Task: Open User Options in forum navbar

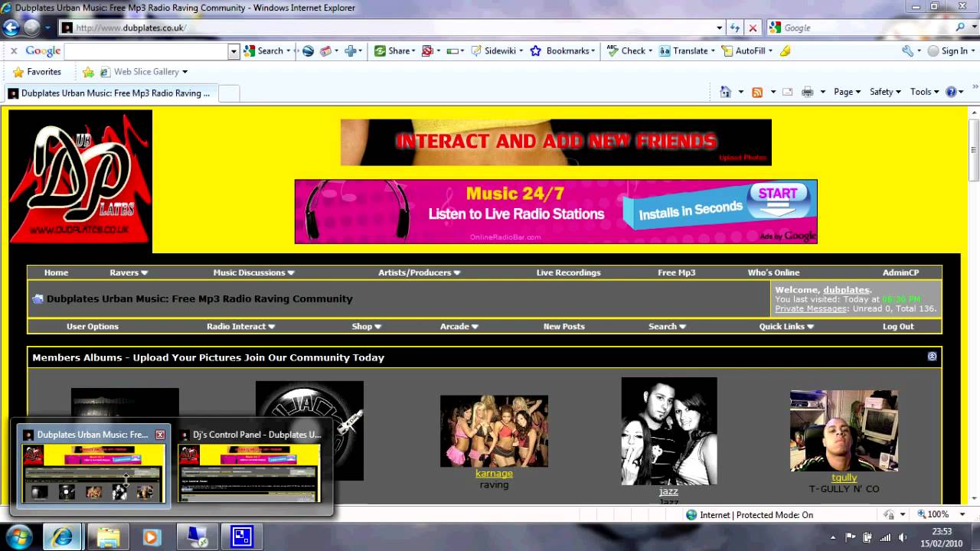Action: 93,326
